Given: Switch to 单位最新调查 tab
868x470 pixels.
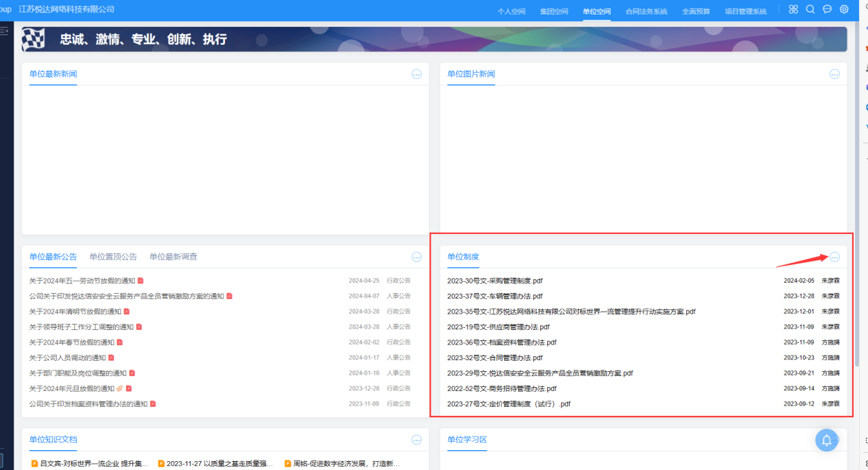Looking at the screenshot, I should [173, 257].
